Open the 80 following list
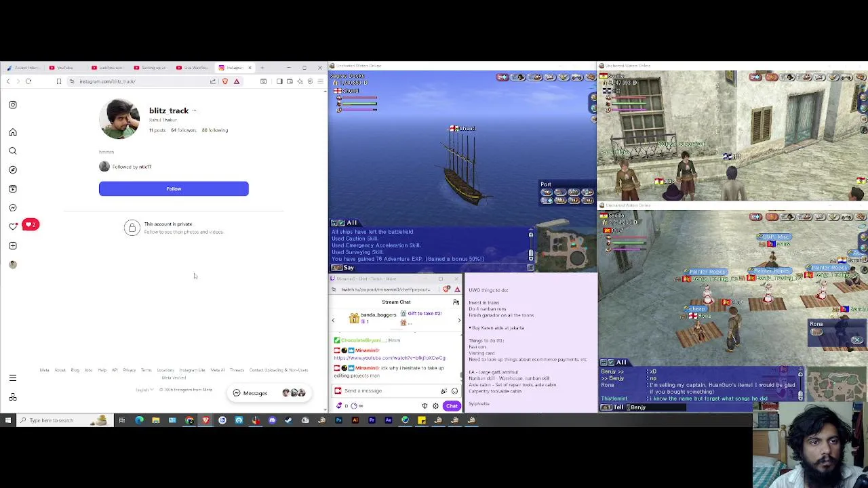868x488 pixels. point(214,130)
